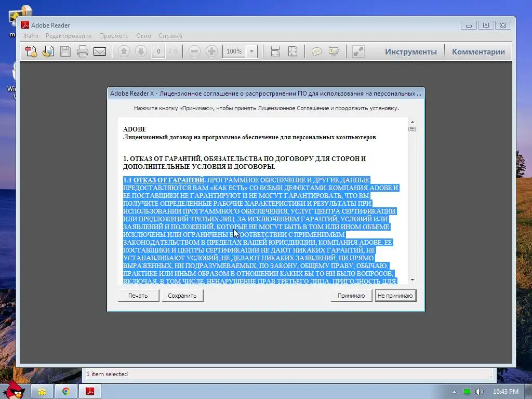Viewport: 532px width, 399px height.
Task: Click the license scrollbar thumb
Action: 413,129
